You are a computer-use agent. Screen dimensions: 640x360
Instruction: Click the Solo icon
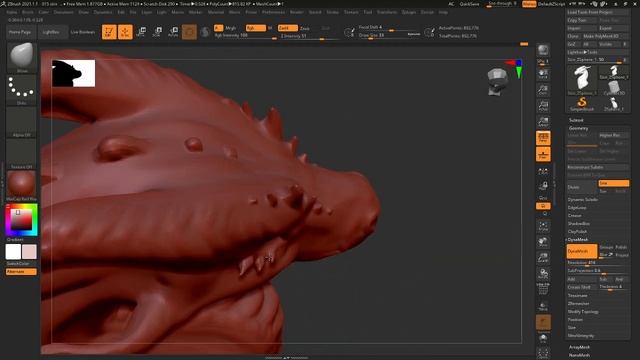(543, 338)
